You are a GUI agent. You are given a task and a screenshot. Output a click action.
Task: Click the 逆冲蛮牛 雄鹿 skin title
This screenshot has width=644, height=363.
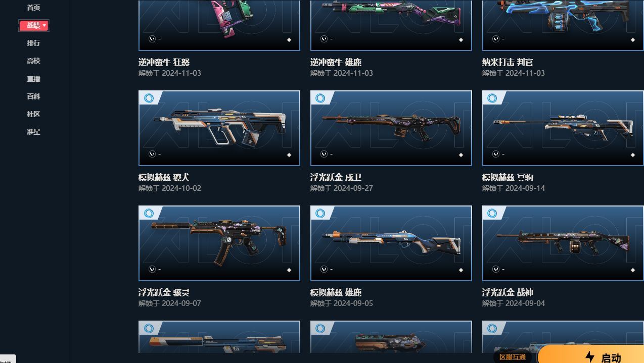pos(336,62)
